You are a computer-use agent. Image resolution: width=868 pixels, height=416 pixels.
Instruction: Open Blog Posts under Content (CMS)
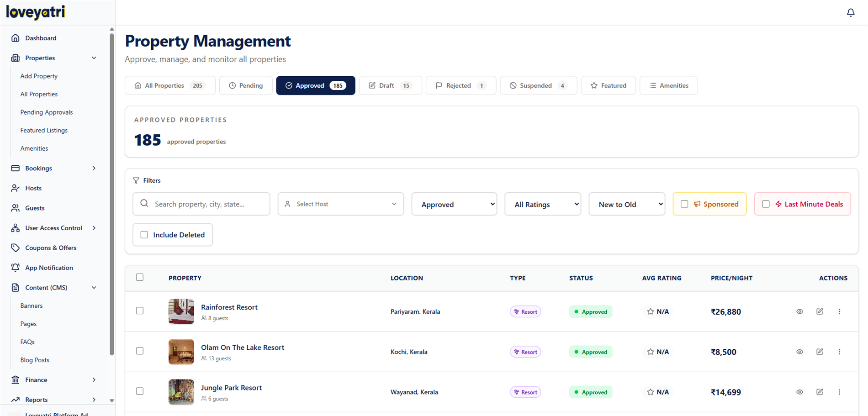(x=35, y=360)
